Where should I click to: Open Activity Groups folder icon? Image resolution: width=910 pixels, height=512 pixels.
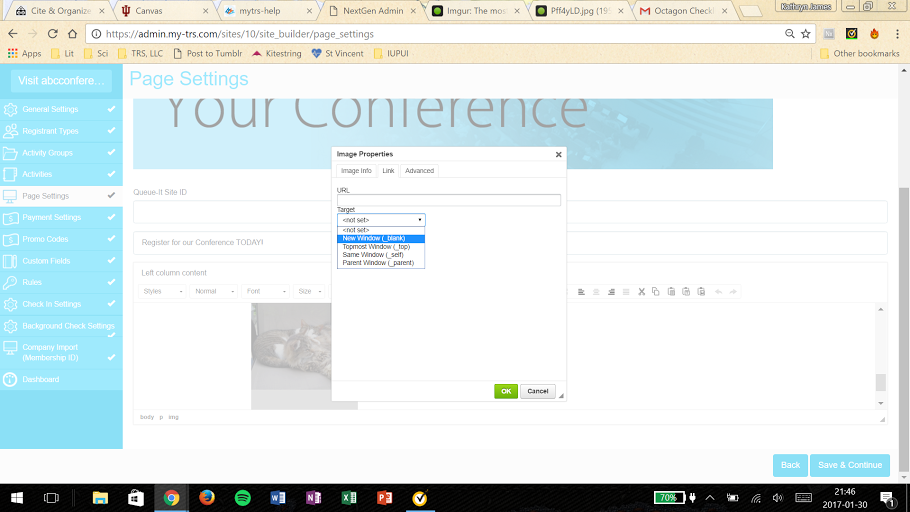click(11, 153)
